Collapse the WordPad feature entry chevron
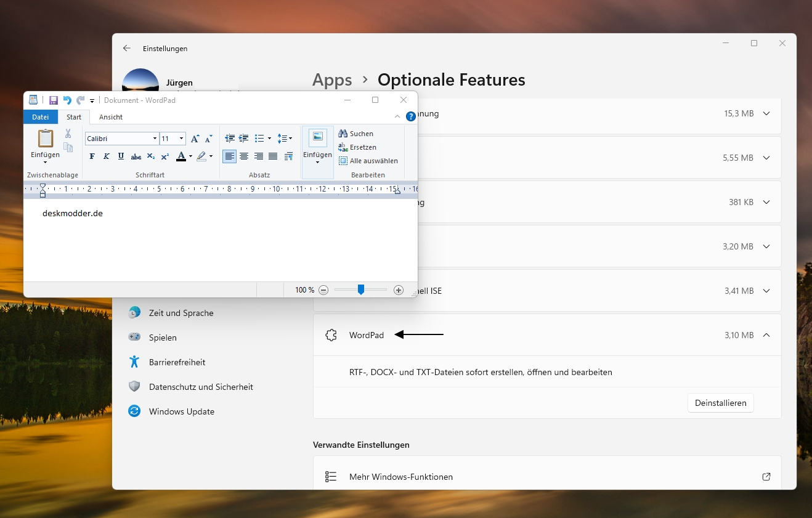The height and width of the screenshot is (518, 812). pos(766,335)
